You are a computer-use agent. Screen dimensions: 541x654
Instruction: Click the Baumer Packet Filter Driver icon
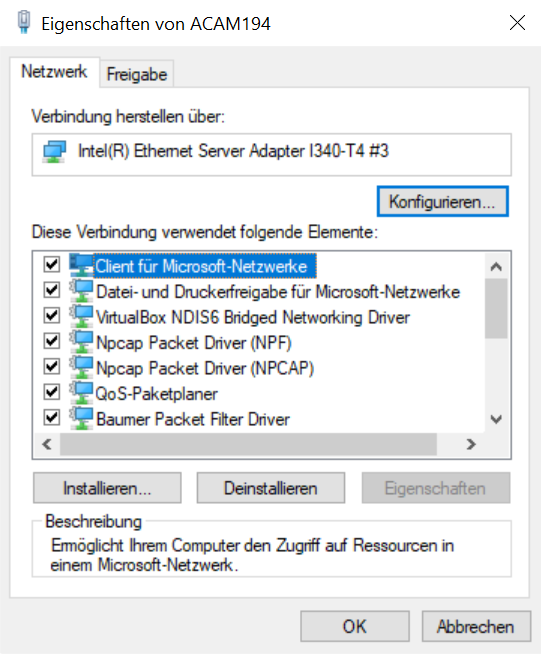coord(81,418)
